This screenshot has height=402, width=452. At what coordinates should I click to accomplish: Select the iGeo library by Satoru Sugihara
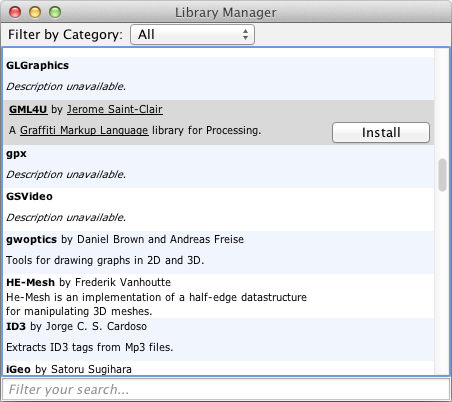click(x=219, y=368)
